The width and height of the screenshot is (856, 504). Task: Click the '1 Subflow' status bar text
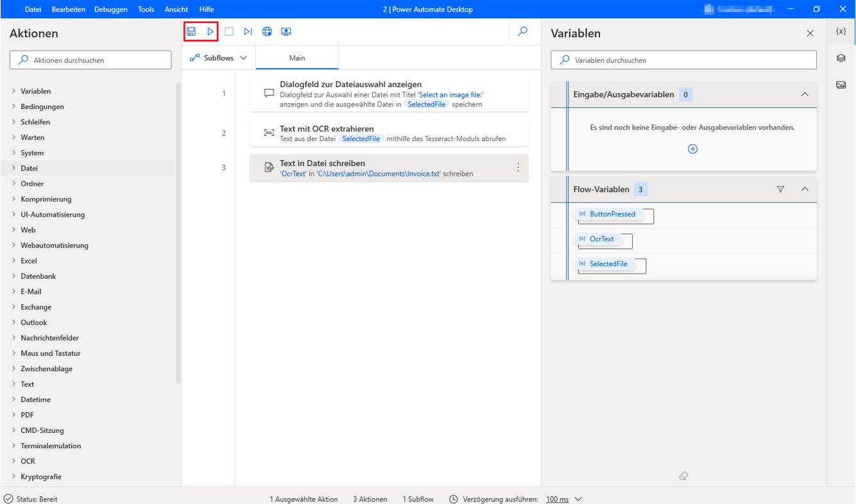[x=418, y=499]
